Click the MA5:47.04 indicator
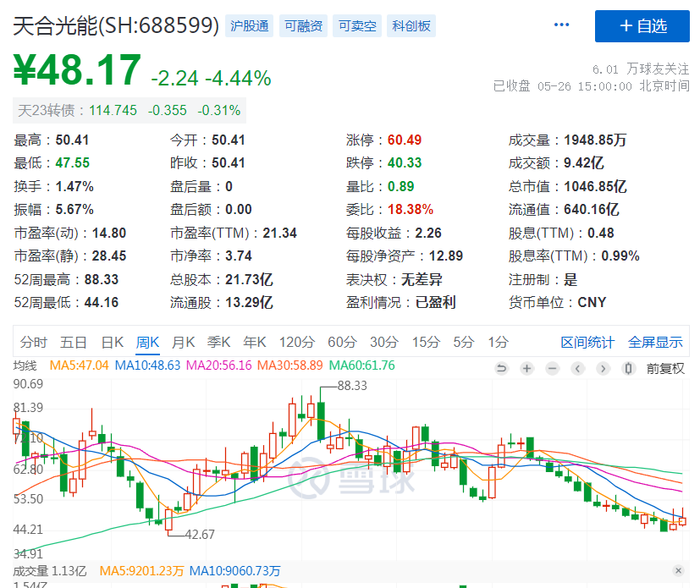The image size is (700, 588). [79, 365]
